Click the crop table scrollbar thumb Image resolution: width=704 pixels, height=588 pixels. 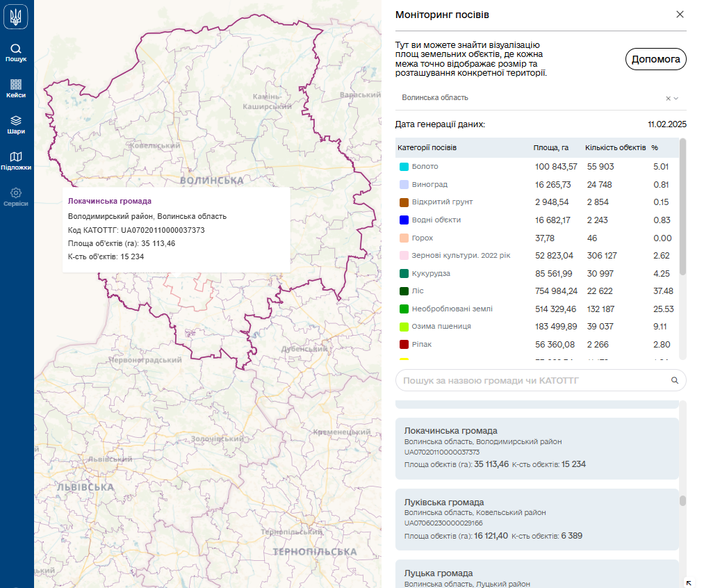pyautogui.click(x=683, y=206)
